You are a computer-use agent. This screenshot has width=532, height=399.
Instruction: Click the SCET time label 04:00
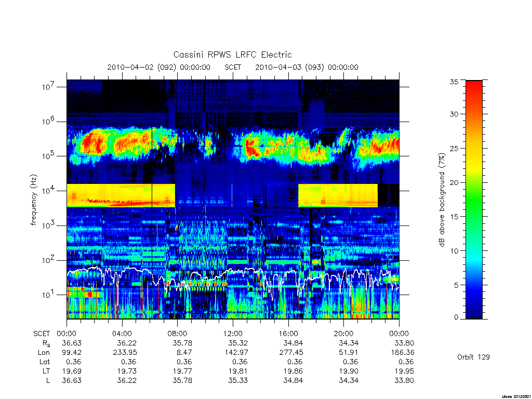click(x=122, y=334)
